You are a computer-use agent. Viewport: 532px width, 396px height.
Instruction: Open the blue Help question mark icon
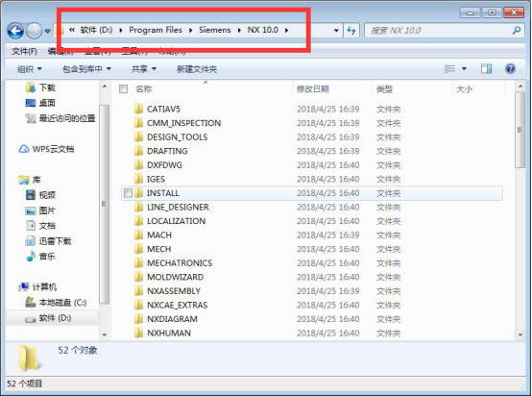click(x=510, y=69)
